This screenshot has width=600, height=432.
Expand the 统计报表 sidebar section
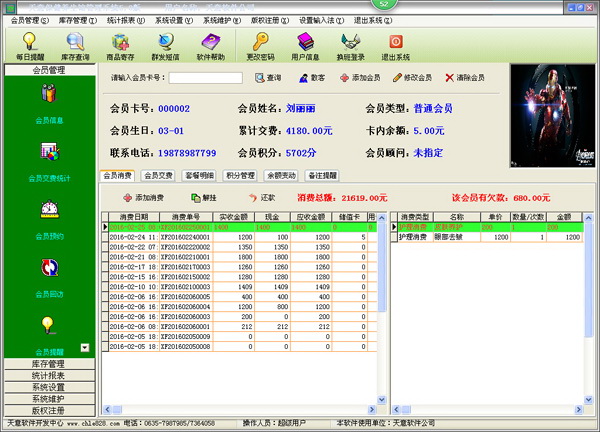point(49,376)
